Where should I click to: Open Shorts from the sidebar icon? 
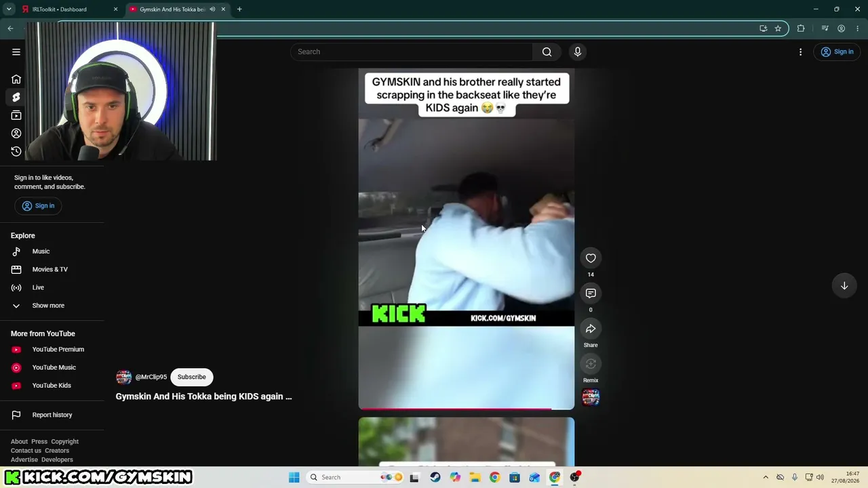[16, 98]
